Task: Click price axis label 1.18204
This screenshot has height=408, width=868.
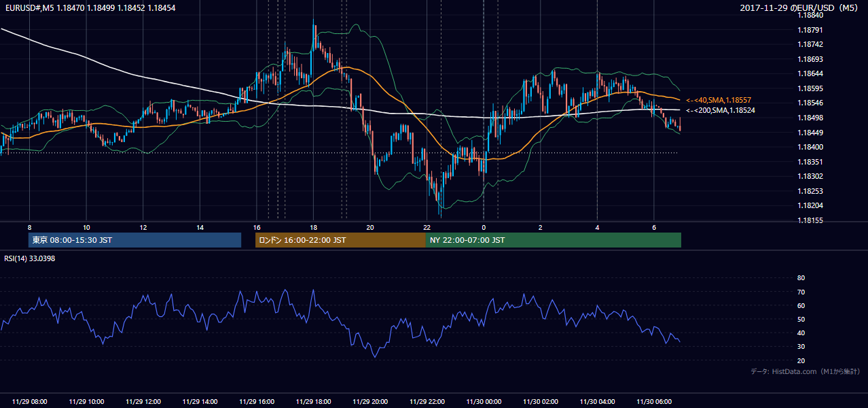Action: [810, 205]
